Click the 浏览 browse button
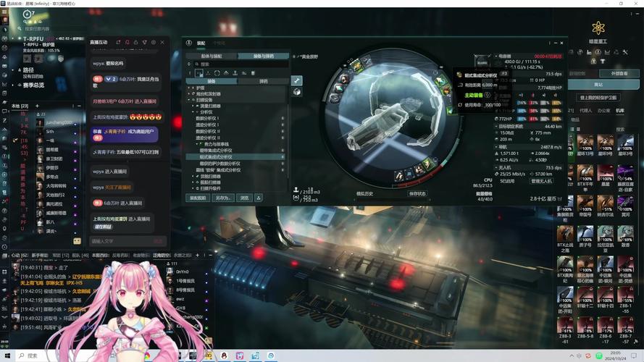The height and width of the screenshot is (362, 644). pos(244,198)
